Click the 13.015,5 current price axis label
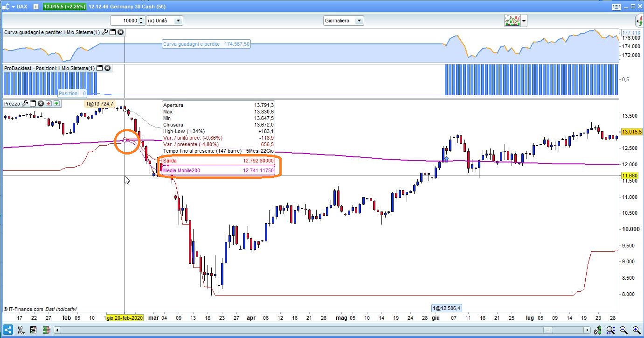The image size is (644, 338). click(632, 132)
